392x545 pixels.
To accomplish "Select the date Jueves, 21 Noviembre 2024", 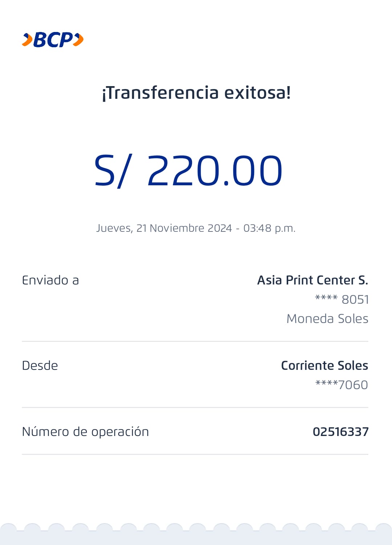I will click(164, 228).
